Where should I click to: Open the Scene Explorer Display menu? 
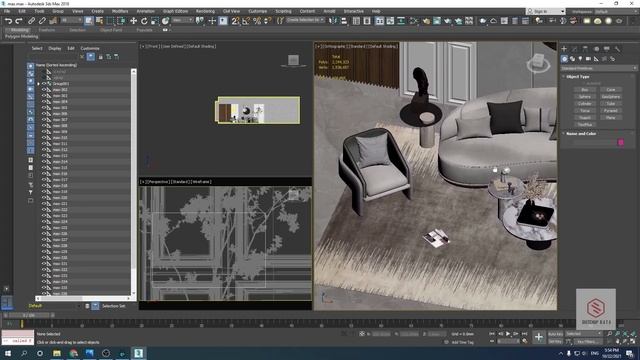pos(55,48)
